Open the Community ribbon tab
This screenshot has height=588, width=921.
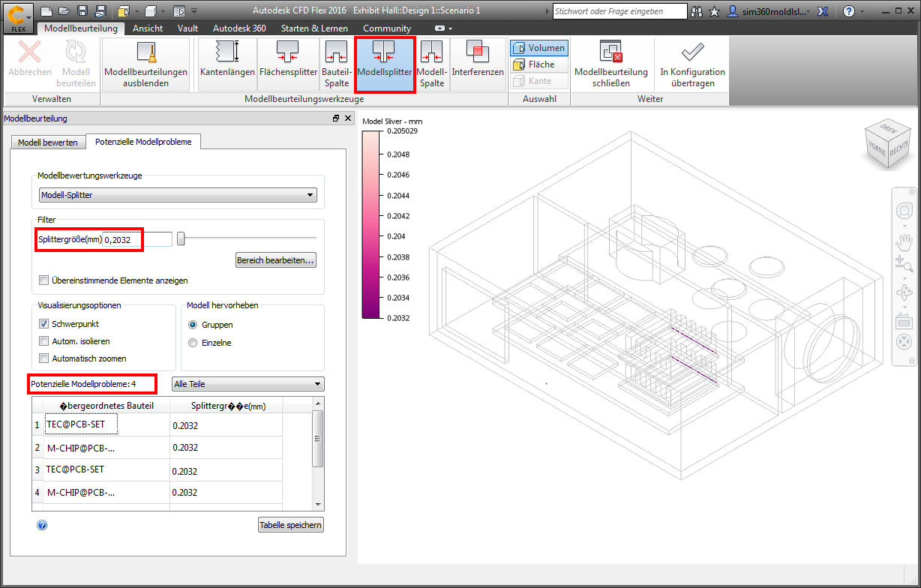387,28
